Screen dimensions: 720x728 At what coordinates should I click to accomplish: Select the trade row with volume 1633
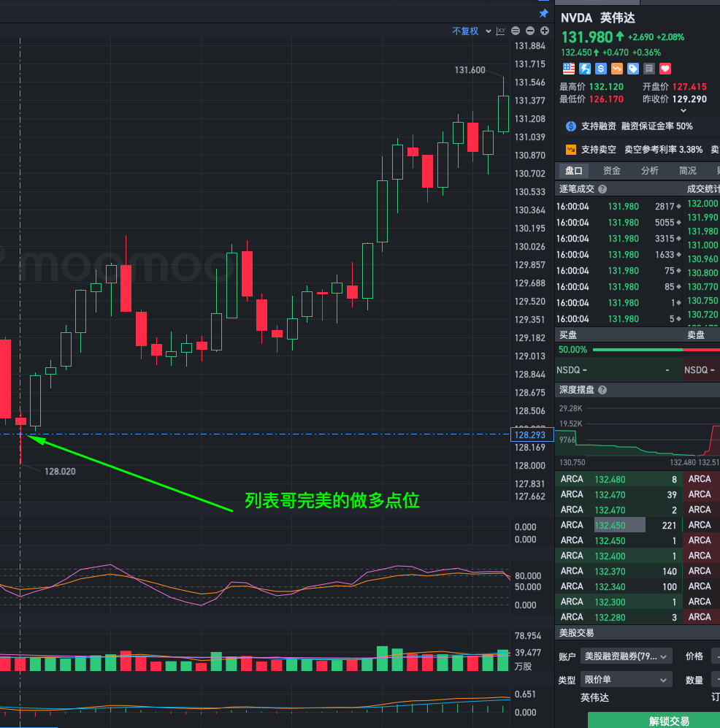pyautogui.click(x=618, y=255)
